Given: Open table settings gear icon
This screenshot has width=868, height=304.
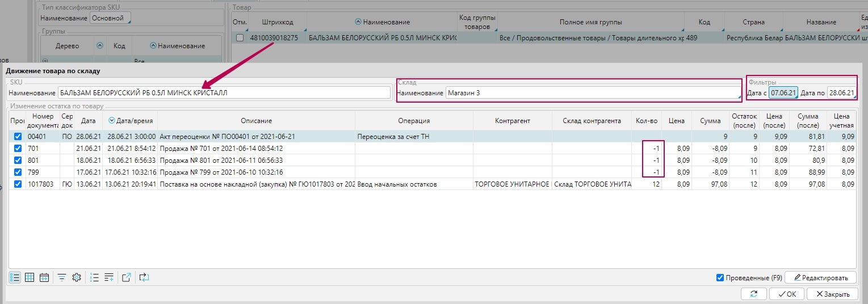Looking at the screenshot, I should [77, 277].
